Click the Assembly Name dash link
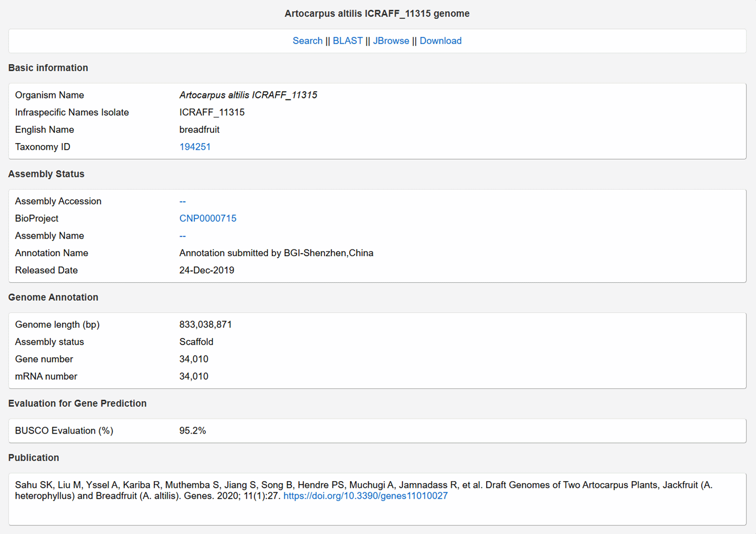The height and width of the screenshot is (534, 756). 183,236
